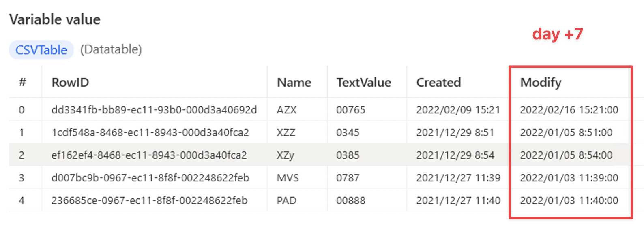
Task: Click the Modify column header
Action: [x=541, y=83]
